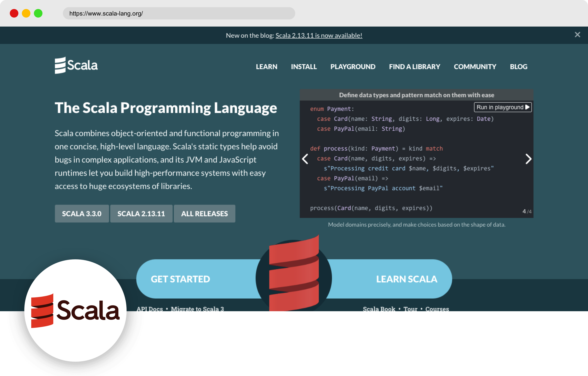The width and height of the screenshot is (588, 376).
Task: Open the BLOG menu item
Action: (518, 67)
